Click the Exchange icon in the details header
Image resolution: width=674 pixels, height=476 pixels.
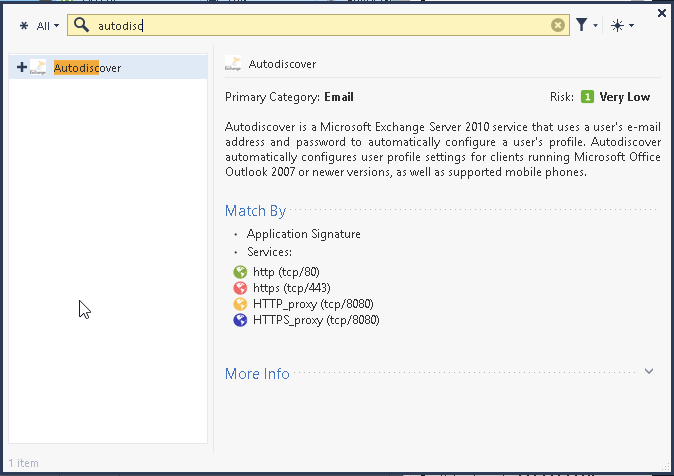(233, 64)
